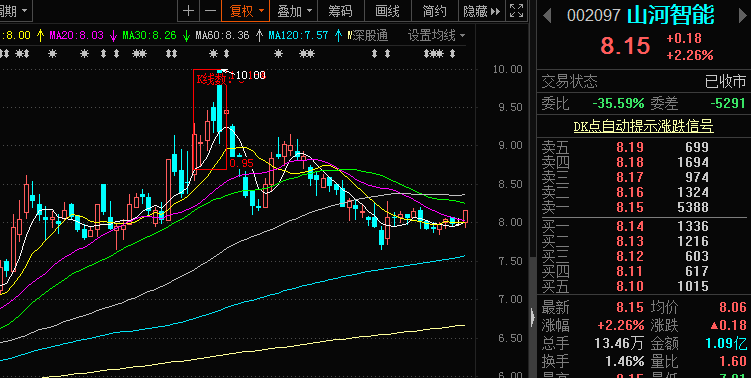Click the MA120 up-arrow indicator

(x=339, y=35)
